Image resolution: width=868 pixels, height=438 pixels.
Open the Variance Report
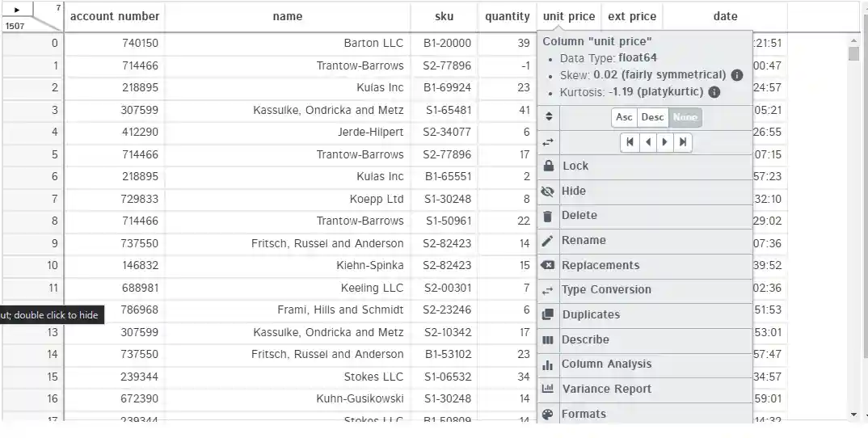[606, 390]
